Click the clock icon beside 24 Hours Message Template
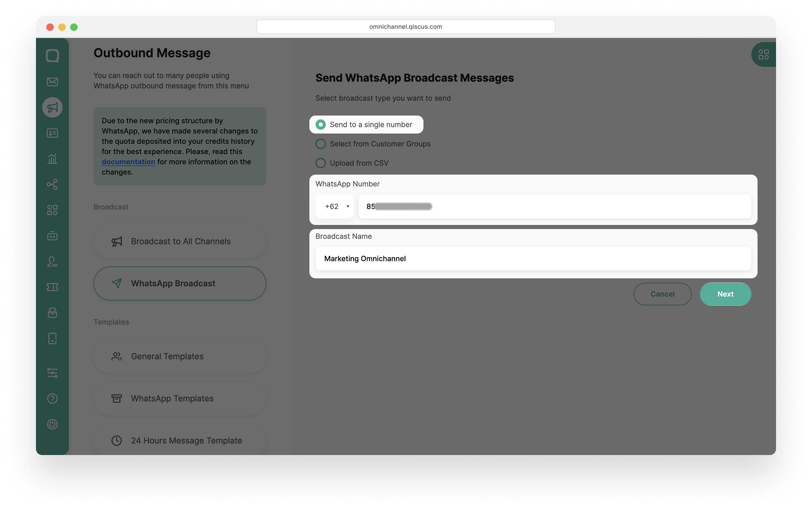This screenshot has height=511, width=812. (x=117, y=441)
